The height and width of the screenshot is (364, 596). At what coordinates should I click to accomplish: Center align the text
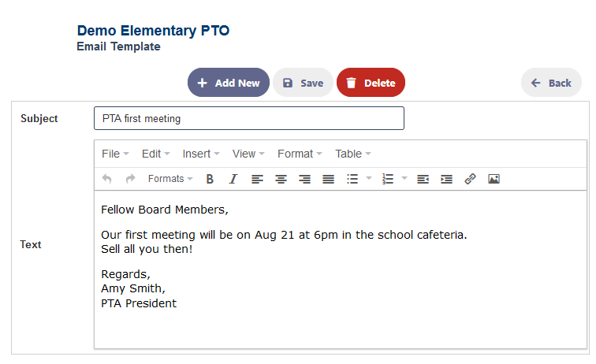click(281, 179)
